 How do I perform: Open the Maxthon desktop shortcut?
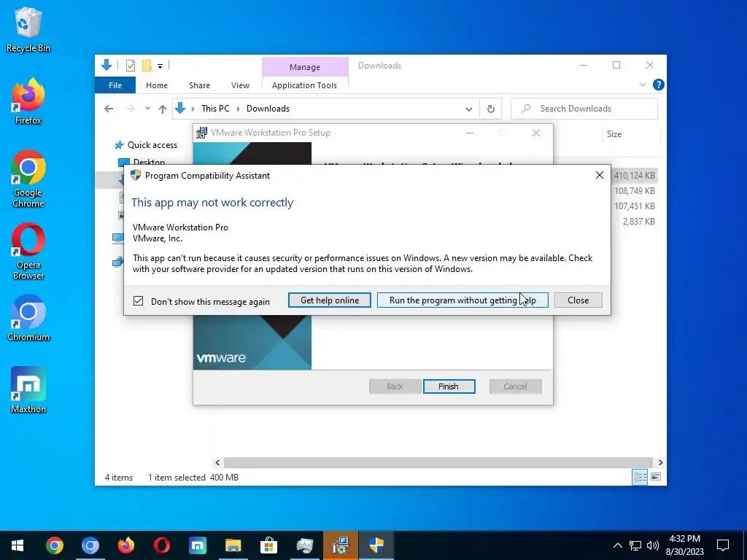click(x=28, y=391)
